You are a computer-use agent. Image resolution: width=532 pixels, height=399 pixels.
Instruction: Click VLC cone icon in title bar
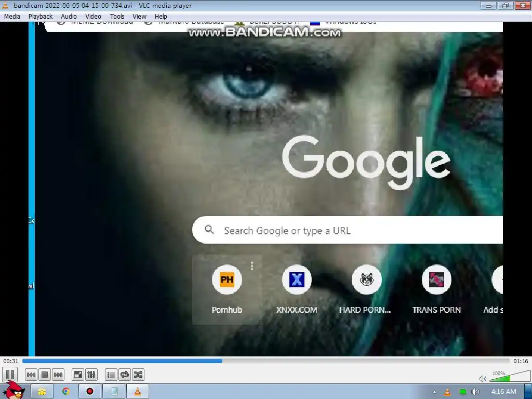coord(5,5)
